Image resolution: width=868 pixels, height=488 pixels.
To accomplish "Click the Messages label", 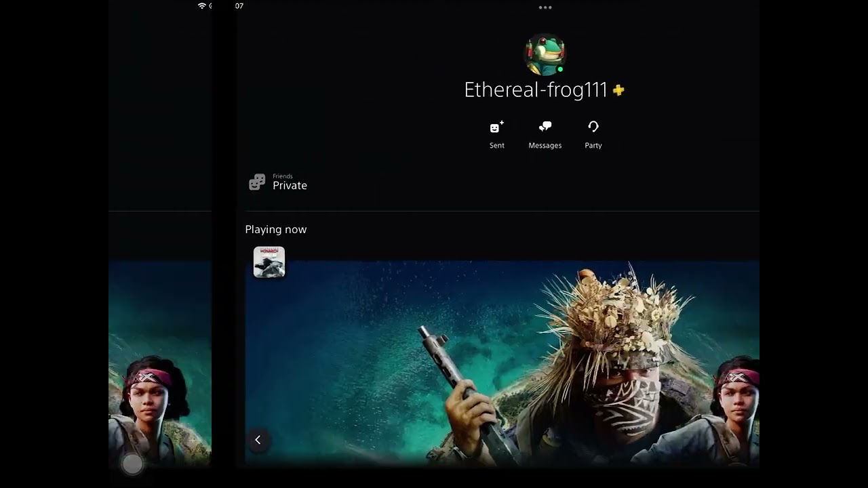I will tap(545, 146).
